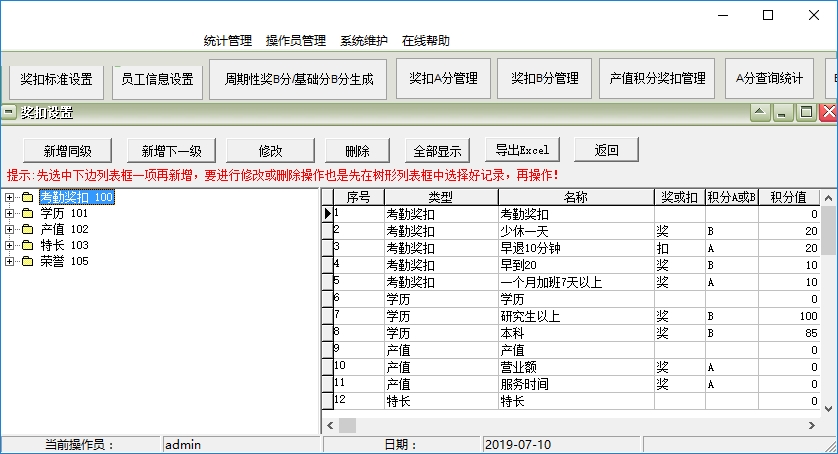Screen dimensions: 838x454
Task: Click the 奖扣设置 window title icon
Action: [x=8, y=113]
